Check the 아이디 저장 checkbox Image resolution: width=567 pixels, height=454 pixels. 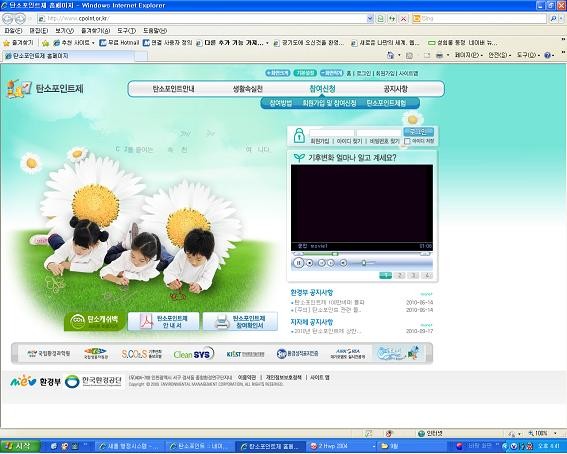(408, 141)
